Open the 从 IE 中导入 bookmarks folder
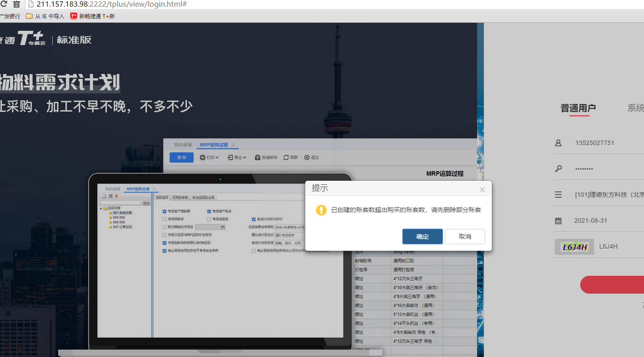Viewport: 644px width, 357px height. click(45, 16)
